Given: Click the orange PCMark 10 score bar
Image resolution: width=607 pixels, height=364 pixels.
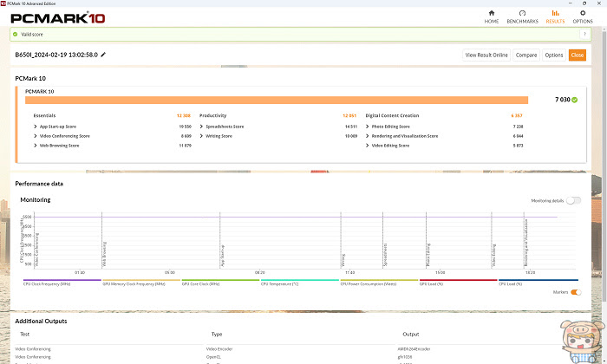Looking at the screenshot, I should pos(277,101).
